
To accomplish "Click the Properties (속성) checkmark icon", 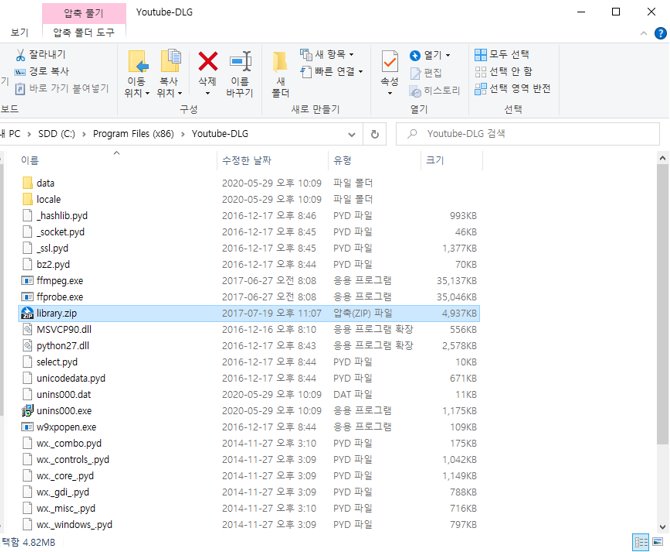I will [x=389, y=62].
